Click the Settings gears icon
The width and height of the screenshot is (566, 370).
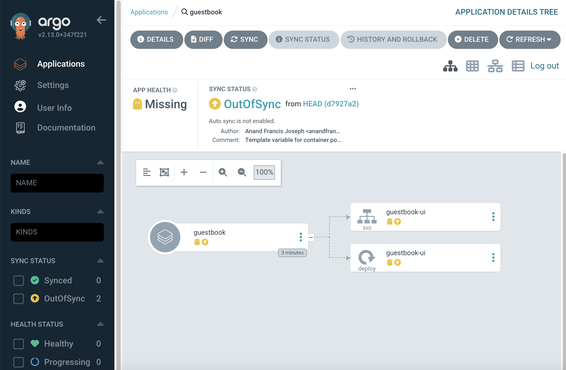coord(20,85)
